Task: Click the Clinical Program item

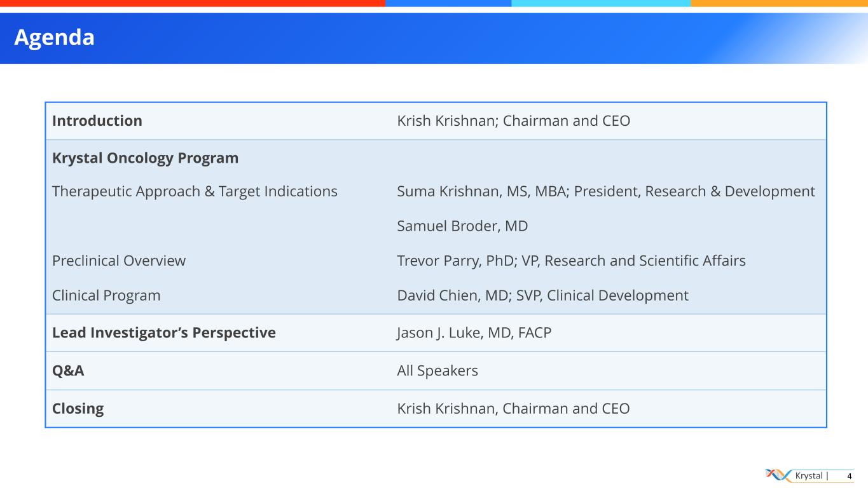Action: coord(106,295)
